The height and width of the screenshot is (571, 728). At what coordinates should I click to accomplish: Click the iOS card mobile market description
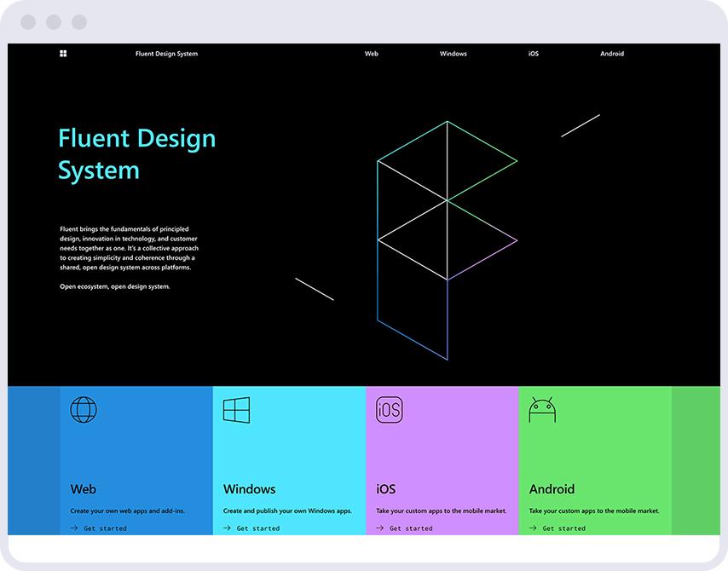pos(441,510)
